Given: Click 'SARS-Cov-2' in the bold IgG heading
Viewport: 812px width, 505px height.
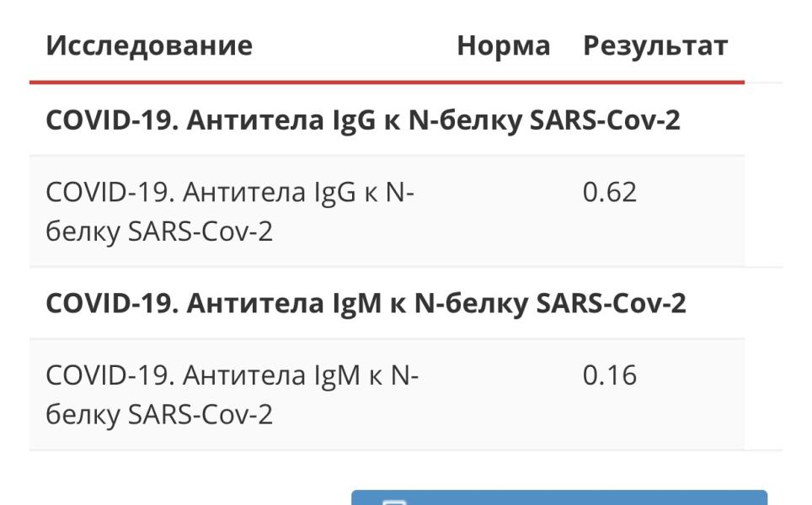Looking at the screenshot, I should click(605, 120).
